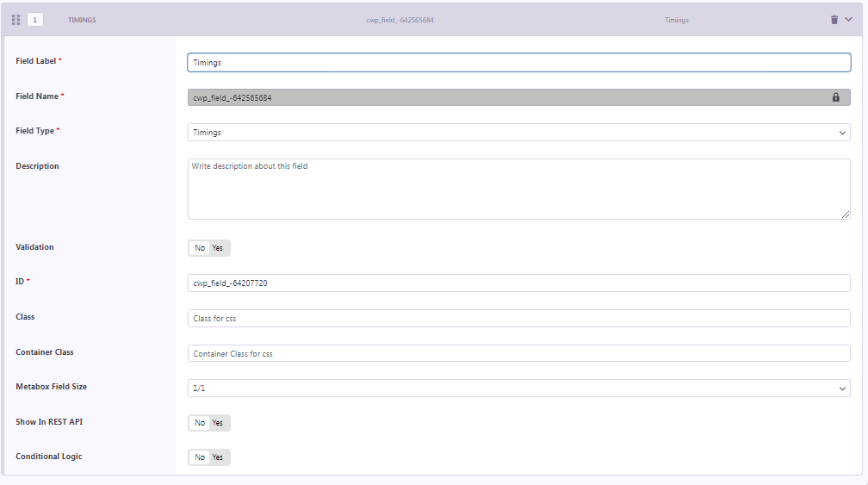Image resolution: width=868 pixels, height=485 pixels.
Task: Open the Field Type dropdown
Action: pos(518,133)
